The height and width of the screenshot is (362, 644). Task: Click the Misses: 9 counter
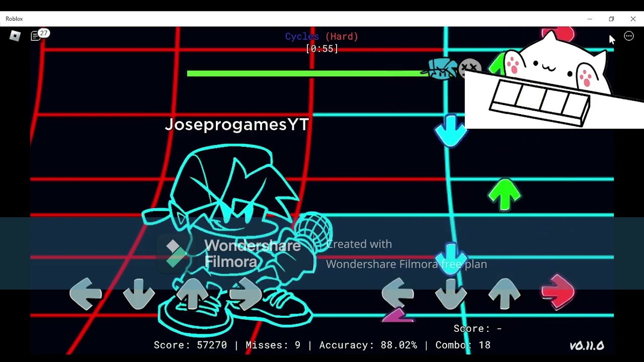pos(273,345)
